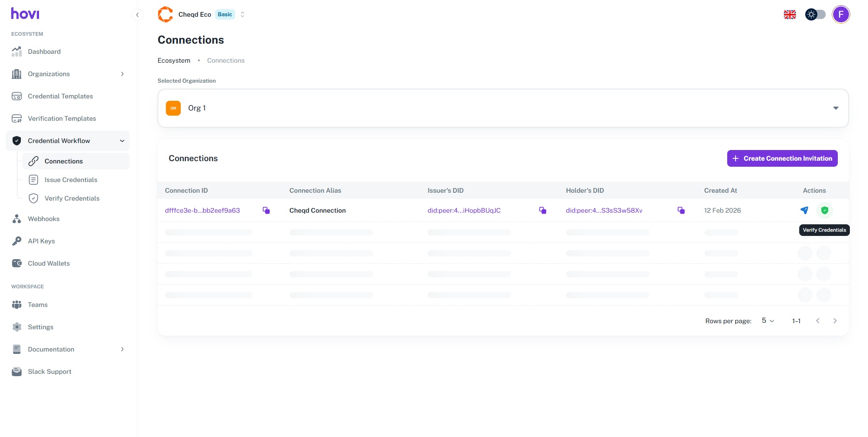The image size is (868, 437).
Task: Copy the Holder's DID value
Action: coord(681,210)
